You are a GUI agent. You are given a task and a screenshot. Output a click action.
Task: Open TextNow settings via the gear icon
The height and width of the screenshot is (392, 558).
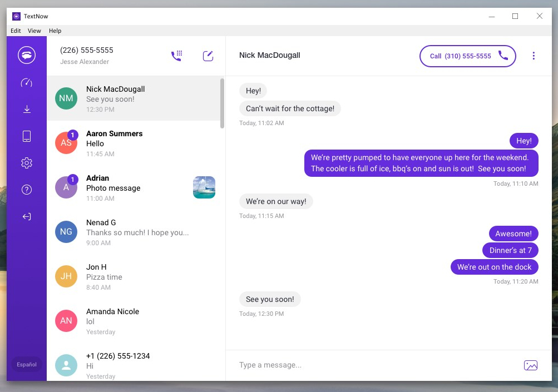[x=26, y=162]
